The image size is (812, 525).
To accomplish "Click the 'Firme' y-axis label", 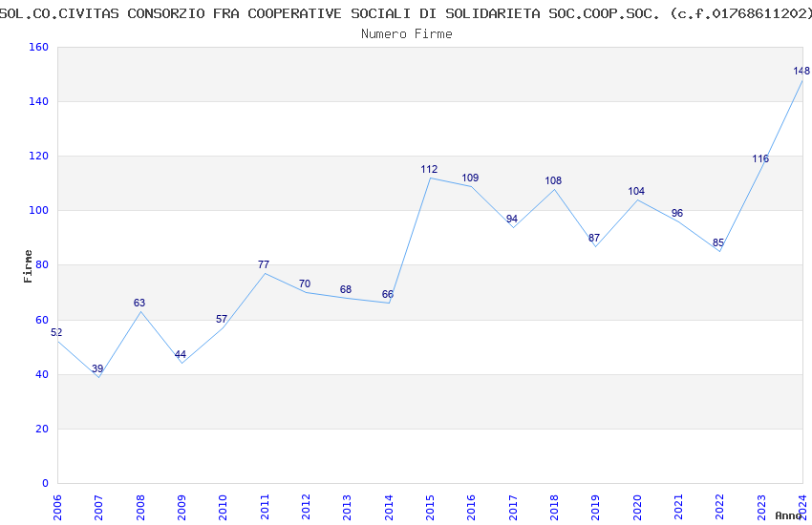I will click(28, 266).
